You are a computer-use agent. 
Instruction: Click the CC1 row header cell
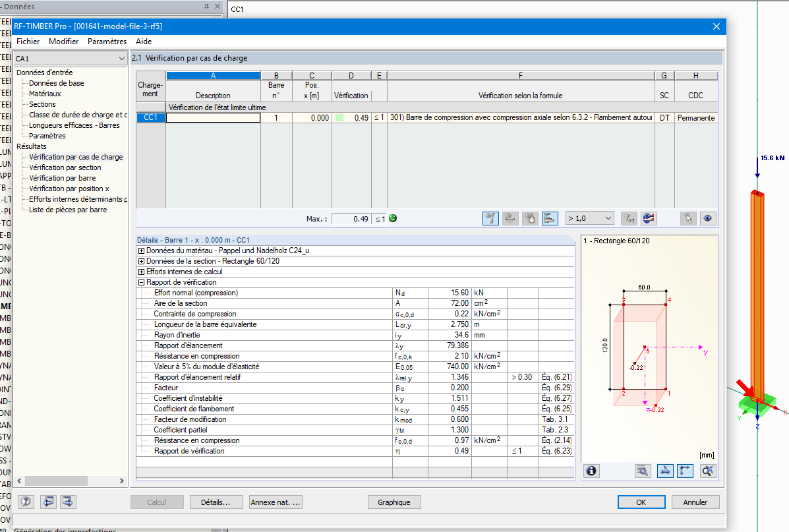pyautogui.click(x=150, y=118)
